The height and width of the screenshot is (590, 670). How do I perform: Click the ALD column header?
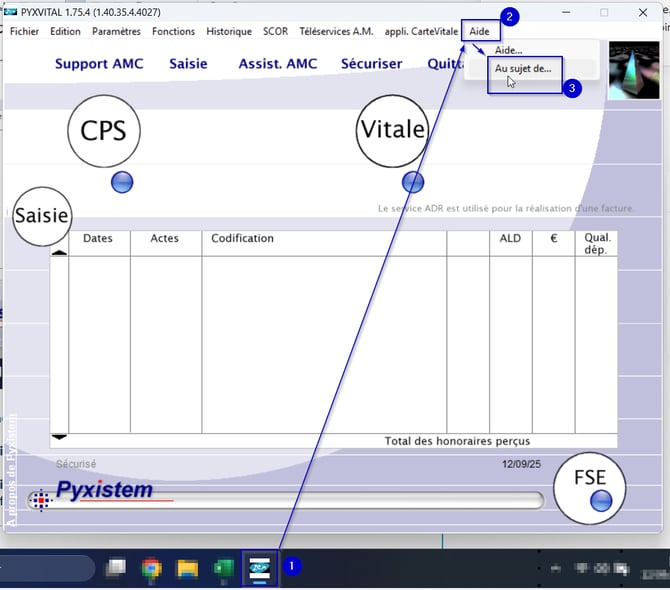[x=510, y=238]
